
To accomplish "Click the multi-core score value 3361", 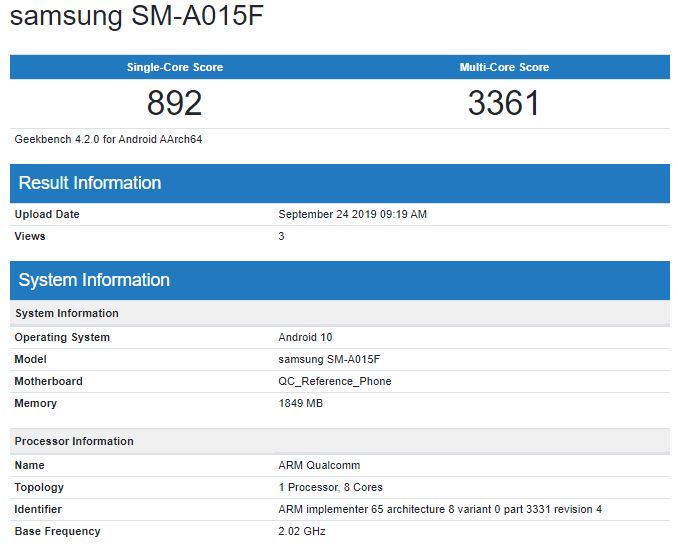I will pos(504,102).
